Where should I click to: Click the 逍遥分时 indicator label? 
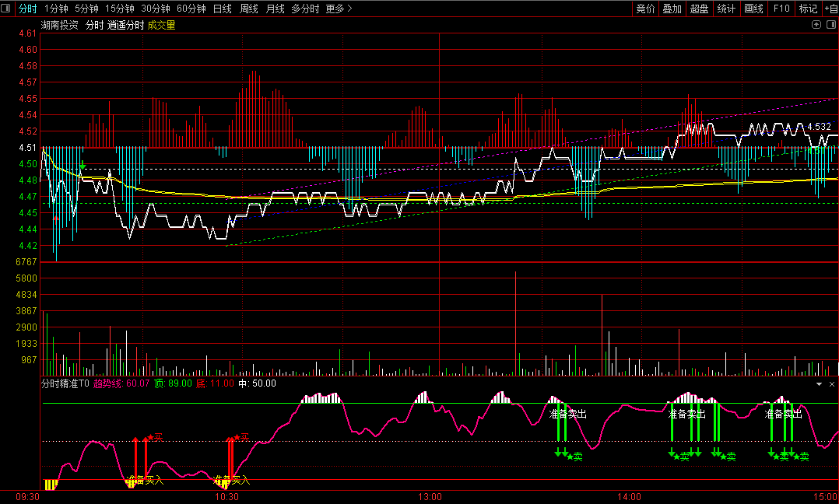point(125,25)
